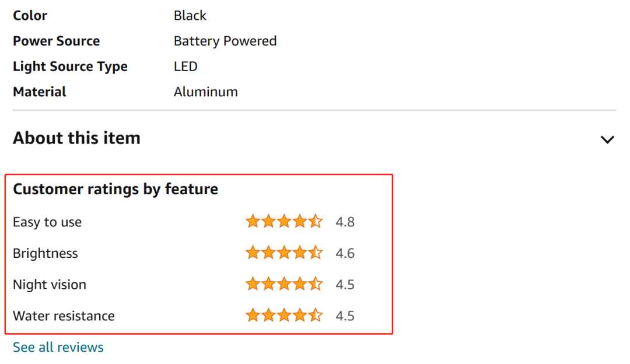Click the 4.8 rating score

[x=345, y=222]
